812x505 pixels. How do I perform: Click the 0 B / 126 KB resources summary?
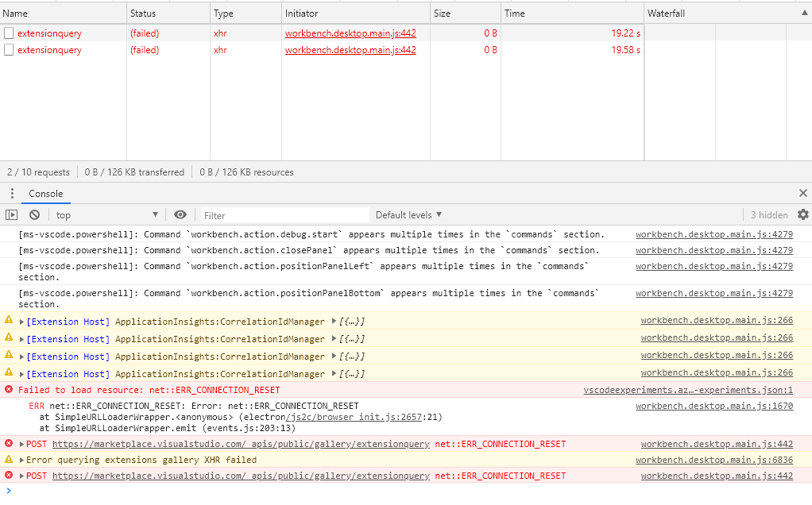click(246, 172)
